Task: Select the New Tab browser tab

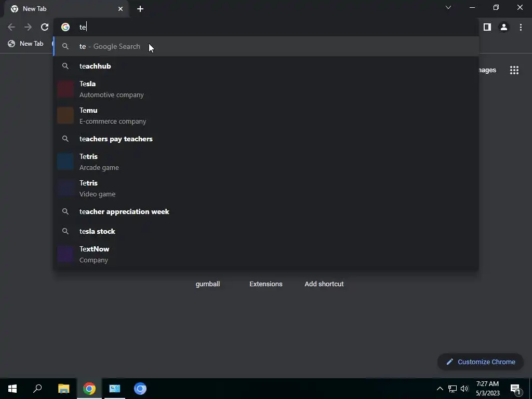Action: [x=66, y=9]
